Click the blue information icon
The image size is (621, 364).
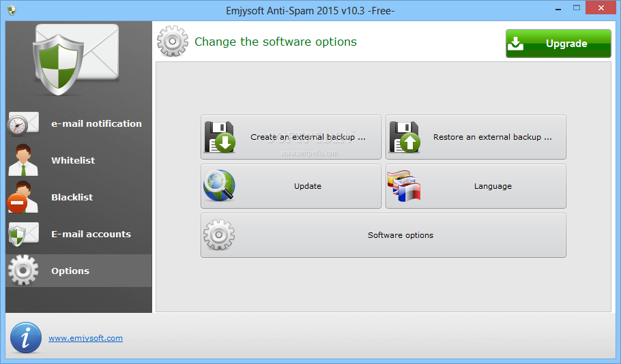point(26,337)
